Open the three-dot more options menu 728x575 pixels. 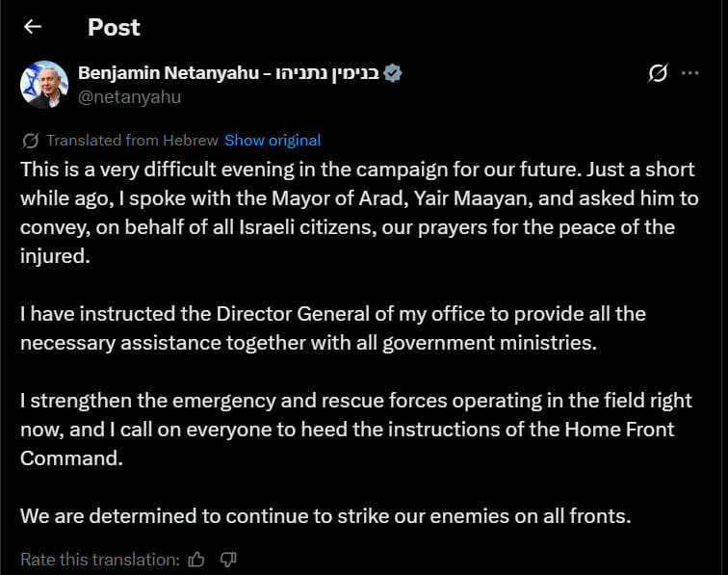click(690, 73)
